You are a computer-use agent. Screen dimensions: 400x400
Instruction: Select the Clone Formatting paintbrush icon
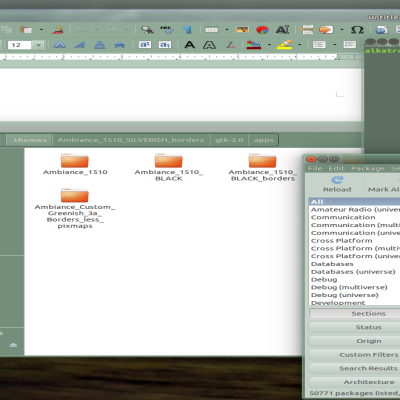pos(57,30)
